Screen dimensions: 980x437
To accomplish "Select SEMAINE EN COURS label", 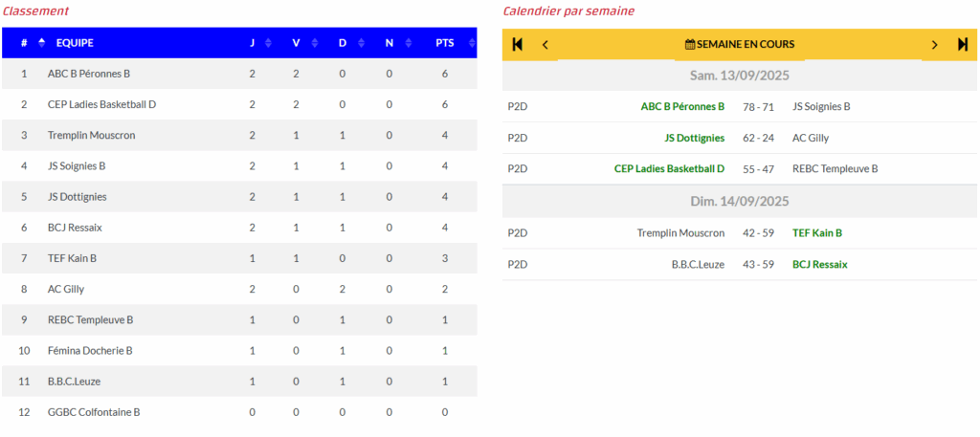I will click(746, 44).
